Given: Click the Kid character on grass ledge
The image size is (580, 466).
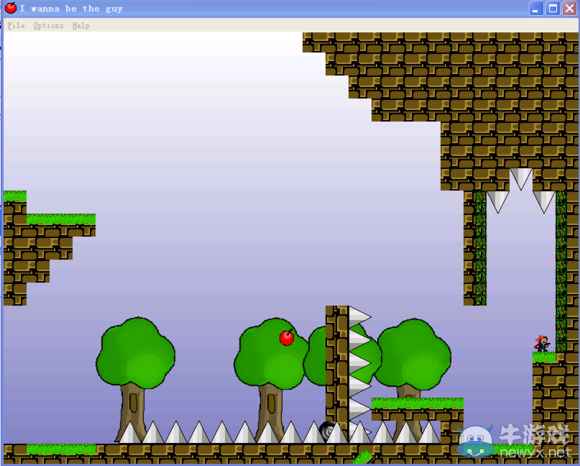Looking at the screenshot, I should pyautogui.click(x=542, y=344).
